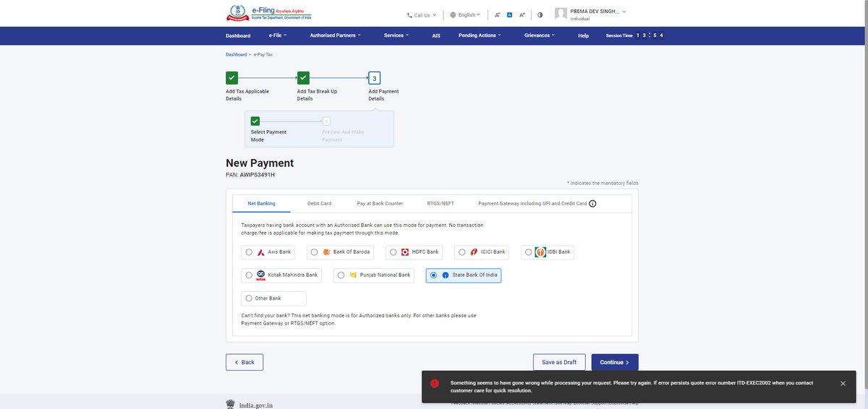
Task: Go to Dashboard in the navigation bar
Action: click(x=238, y=35)
